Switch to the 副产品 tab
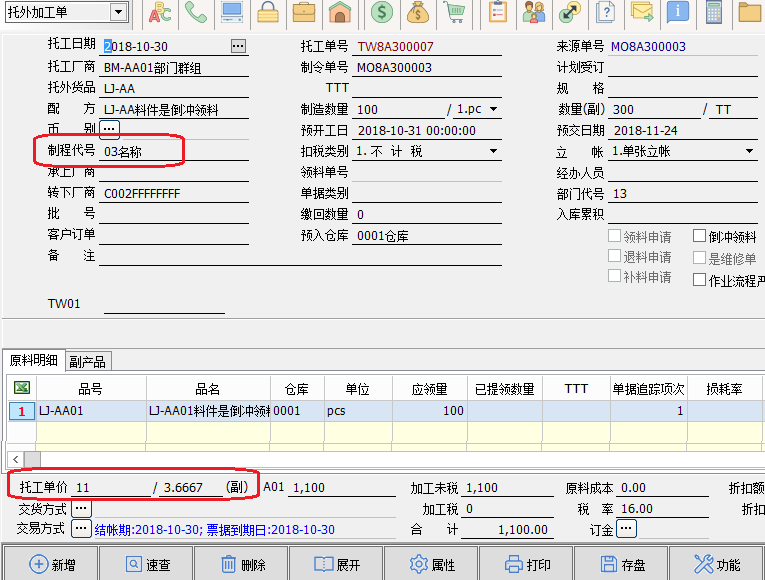The image size is (765, 580). (87, 361)
